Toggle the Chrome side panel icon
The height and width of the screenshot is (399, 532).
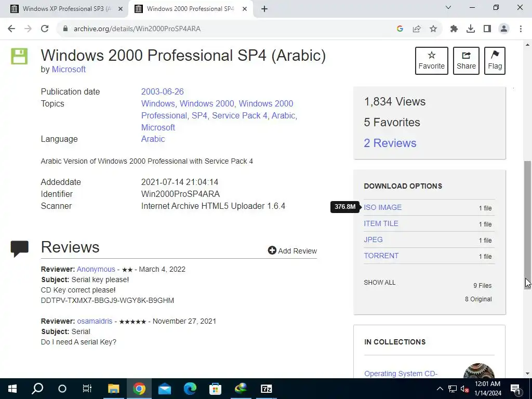(487, 29)
